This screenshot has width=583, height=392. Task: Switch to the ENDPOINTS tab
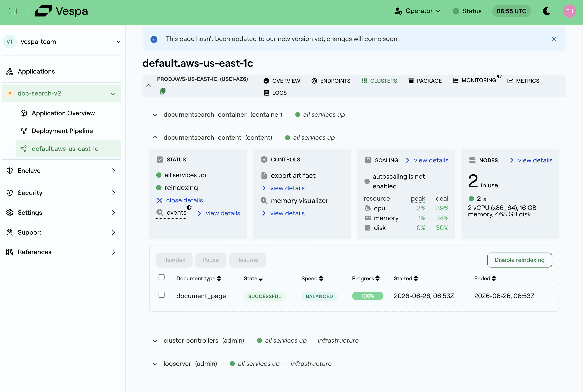pyautogui.click(x=331, y=81)
